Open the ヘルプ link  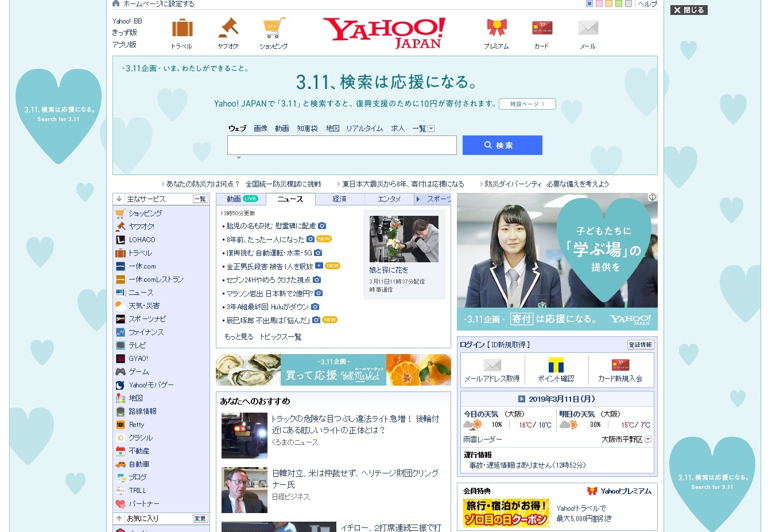pyautogui.click(x=647, y=4)
